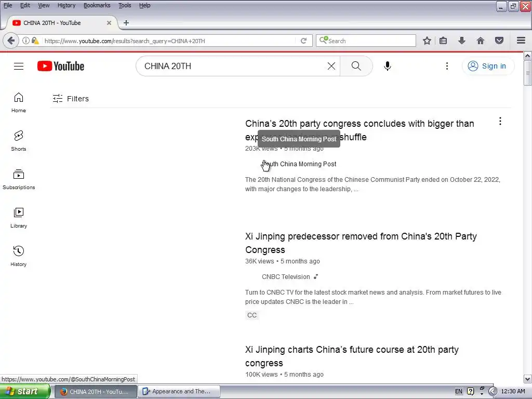The width and height of the screenshot is (532, 399).
Task: Click the Pocket icon in toolbar
Action: click(499, 41)
